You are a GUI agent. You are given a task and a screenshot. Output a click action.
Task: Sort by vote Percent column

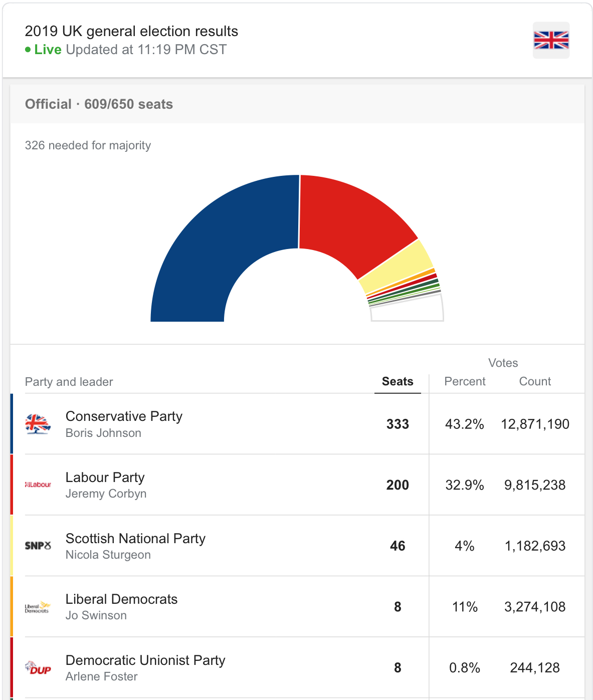pos(465,382)
